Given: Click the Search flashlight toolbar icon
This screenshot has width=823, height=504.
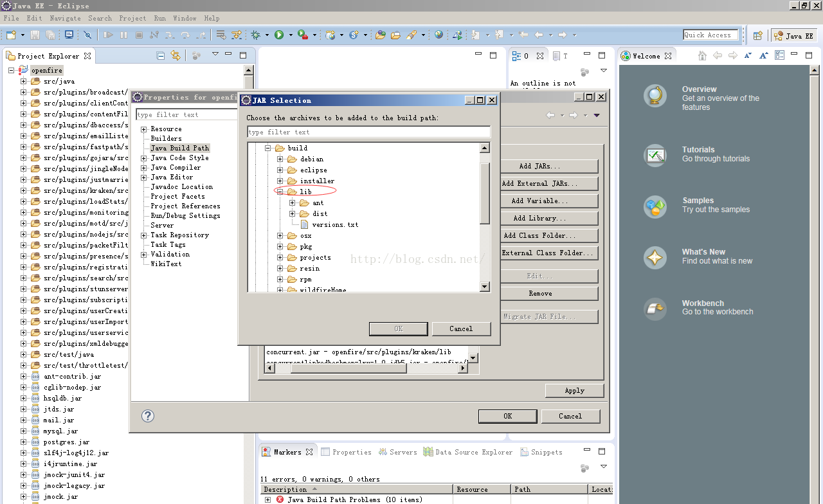Looking at the screenshot, I should pos(411,35).
